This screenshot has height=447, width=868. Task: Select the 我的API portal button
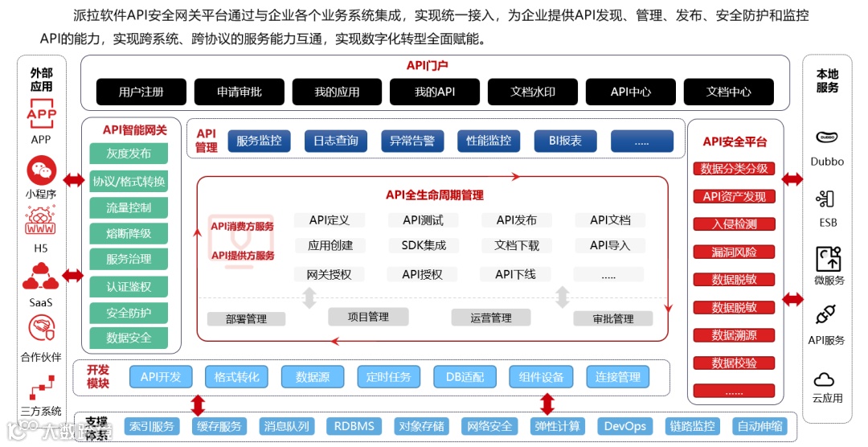435,92
